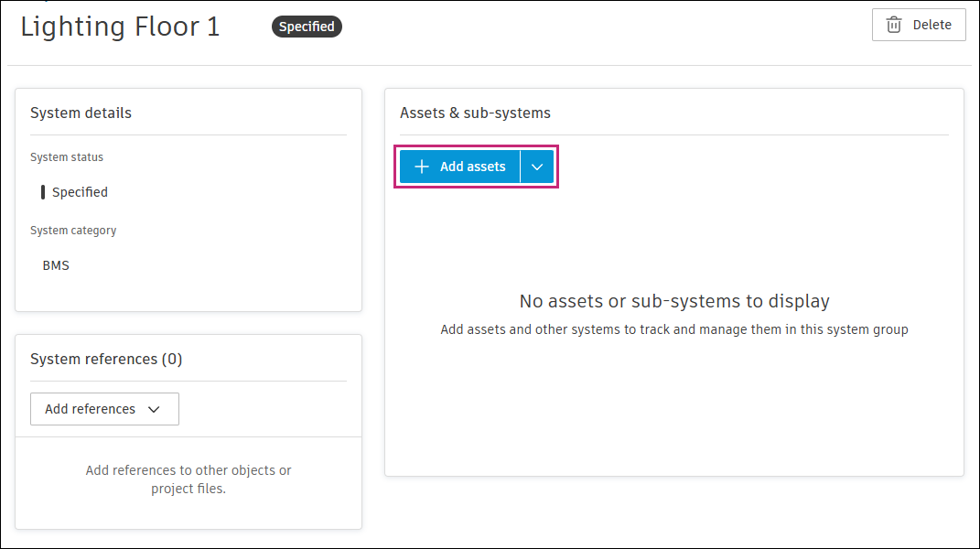Click the Specified status badge in header
The height and width of the screenshot is (549, 980).
click(x=307, y=27)
